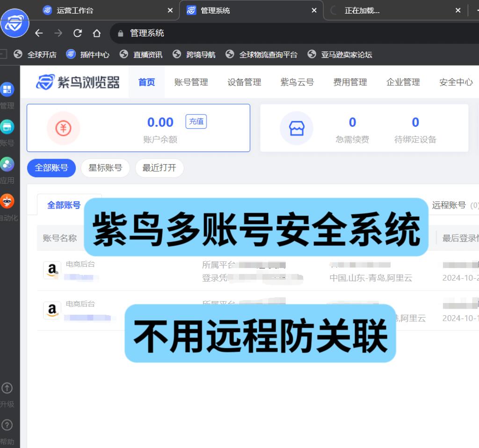Open the 设备管理 menu
This screenshot has width=479, height=448.
[244, 82]
